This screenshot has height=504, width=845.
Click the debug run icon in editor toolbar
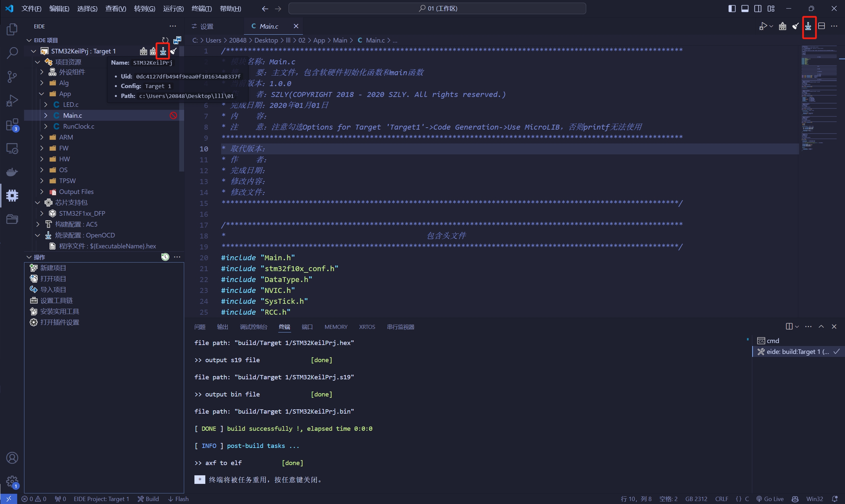tap(763, 26)
